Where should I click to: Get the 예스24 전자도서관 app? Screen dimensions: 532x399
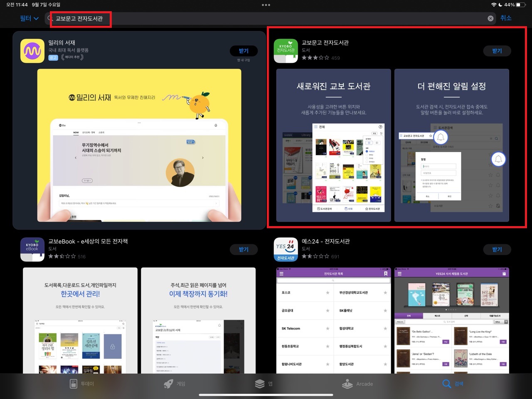(x=497, y=249)
